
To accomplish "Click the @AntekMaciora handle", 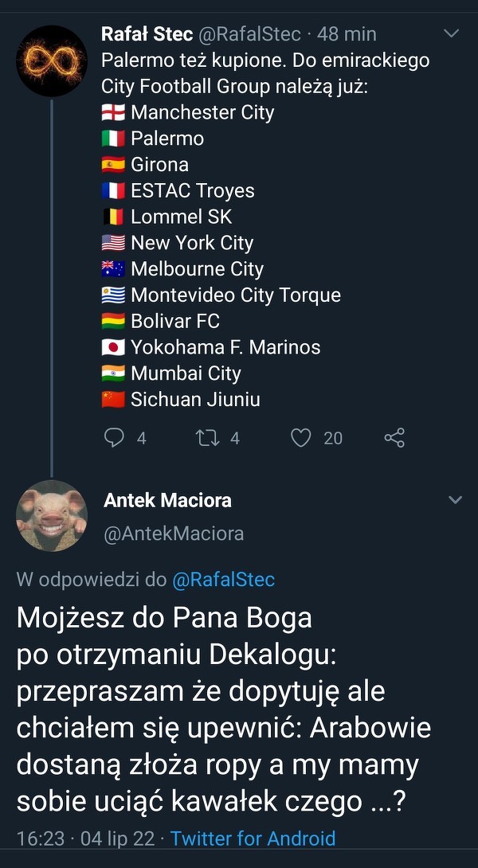I will click(x=174, y=534).
